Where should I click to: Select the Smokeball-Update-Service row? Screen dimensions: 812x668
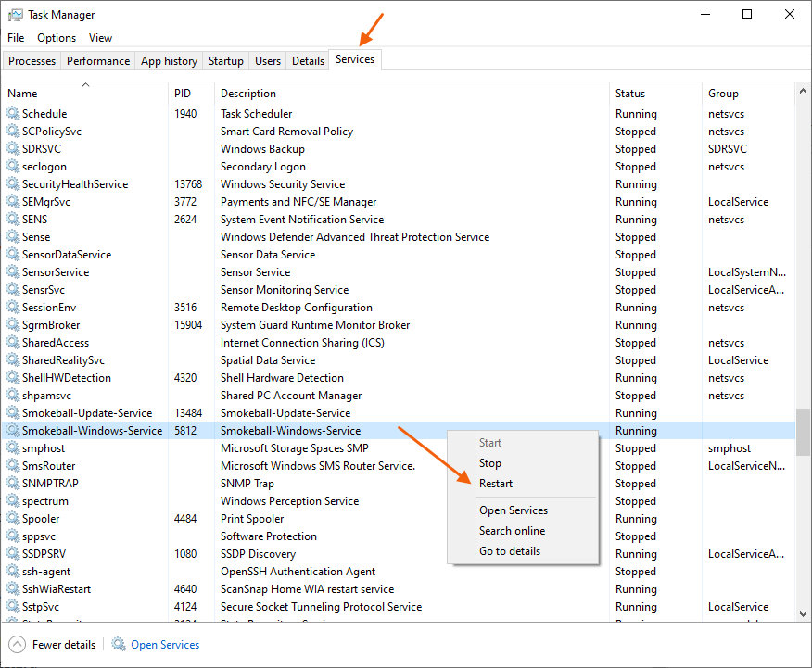87,413
